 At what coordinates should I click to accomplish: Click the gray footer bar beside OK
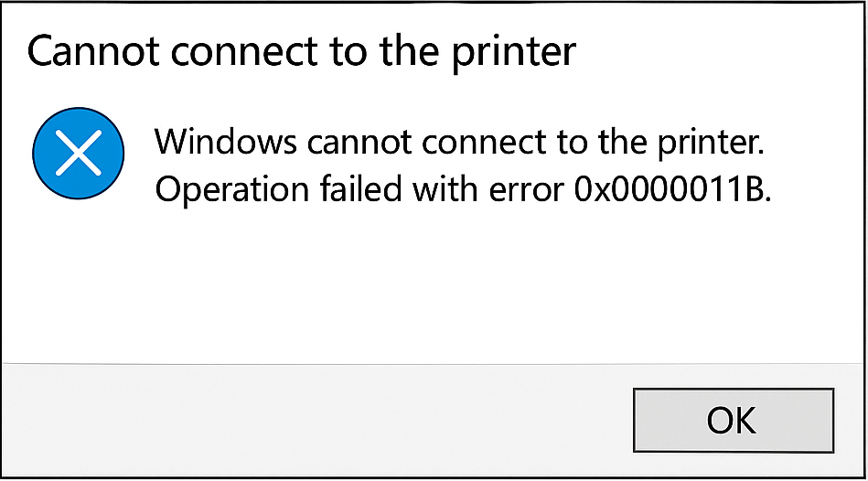tap(316, 420)
